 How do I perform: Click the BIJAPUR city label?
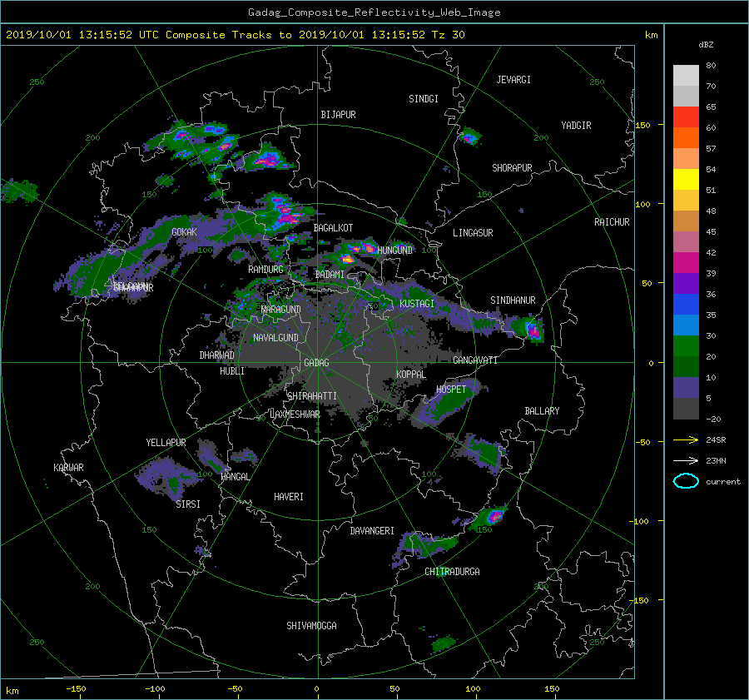coord(338,115)
